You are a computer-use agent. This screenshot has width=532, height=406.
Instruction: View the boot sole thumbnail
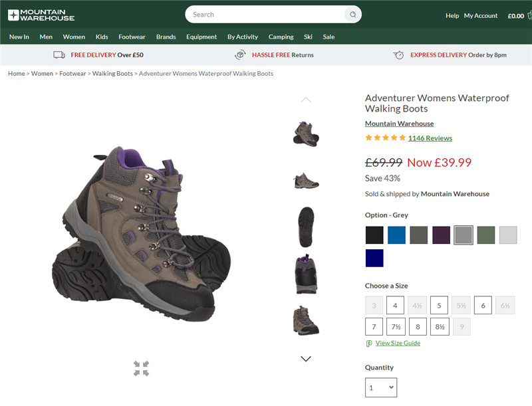point(306,227)
